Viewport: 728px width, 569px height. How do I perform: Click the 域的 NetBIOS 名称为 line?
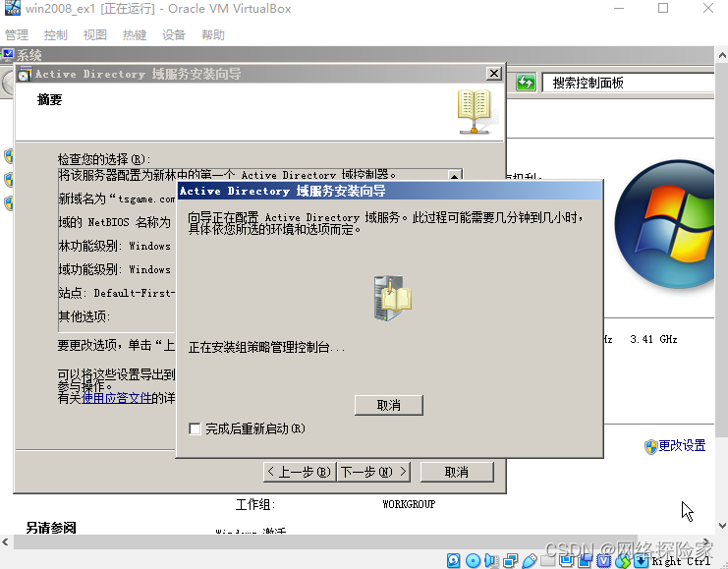point(115,222)
